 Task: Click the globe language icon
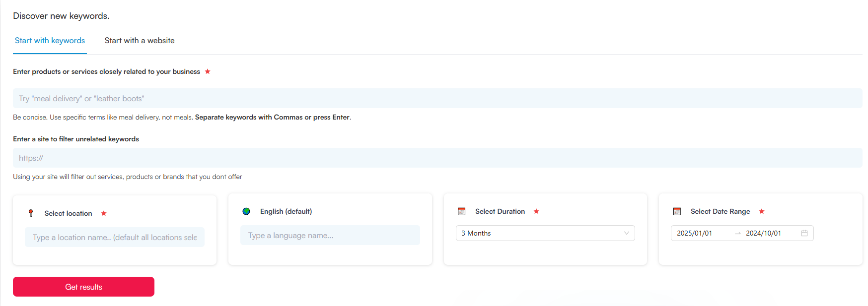246,211
